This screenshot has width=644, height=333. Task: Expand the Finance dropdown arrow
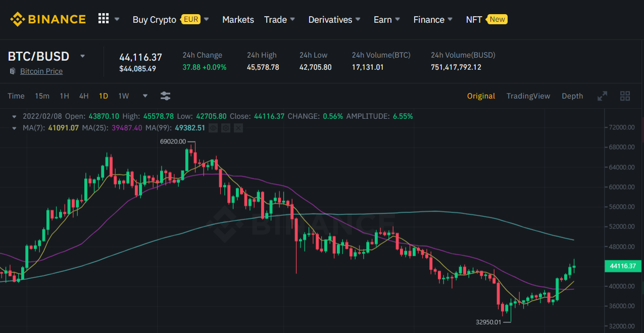(451, 19)
